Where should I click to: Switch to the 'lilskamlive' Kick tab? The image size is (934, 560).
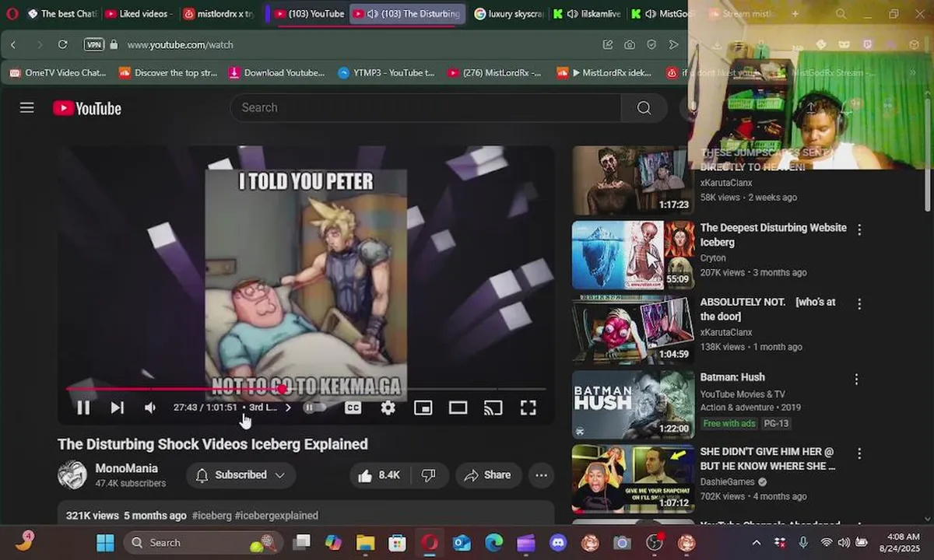coord(587,13)
